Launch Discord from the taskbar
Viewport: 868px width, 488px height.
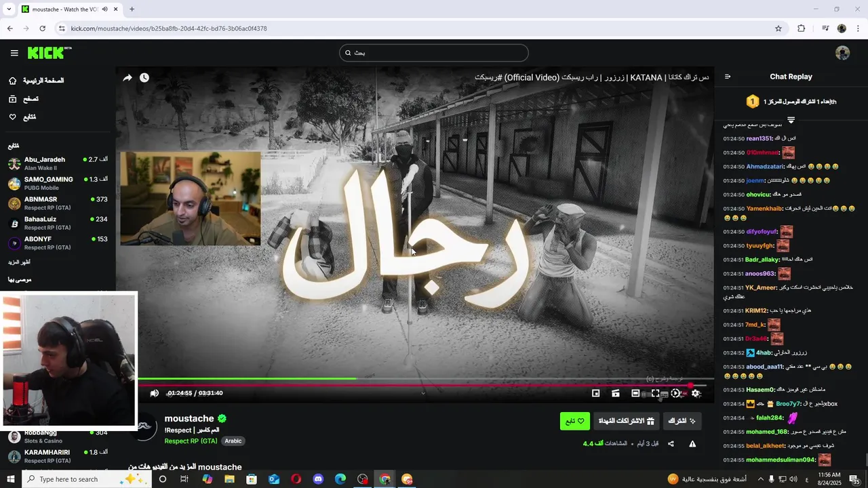point(318,479)
